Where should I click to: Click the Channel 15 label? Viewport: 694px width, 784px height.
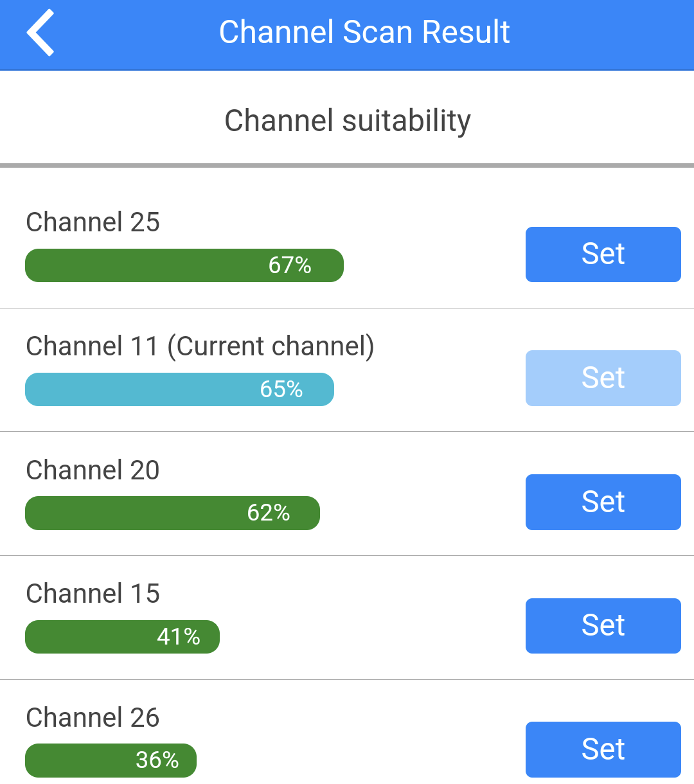click(x=93, y=594)
